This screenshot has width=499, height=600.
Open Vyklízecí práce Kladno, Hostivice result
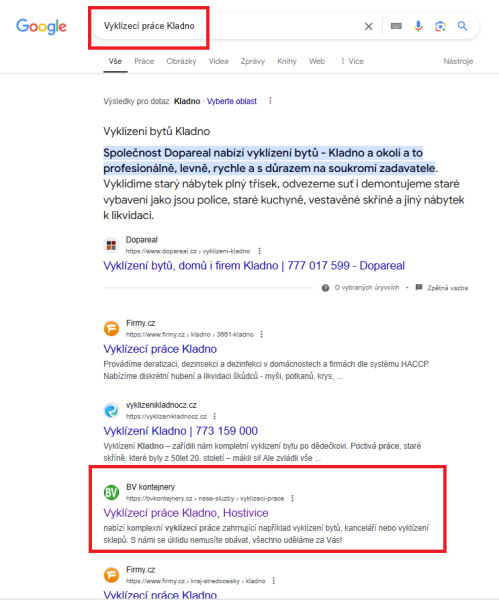click(x=186, y=513)
